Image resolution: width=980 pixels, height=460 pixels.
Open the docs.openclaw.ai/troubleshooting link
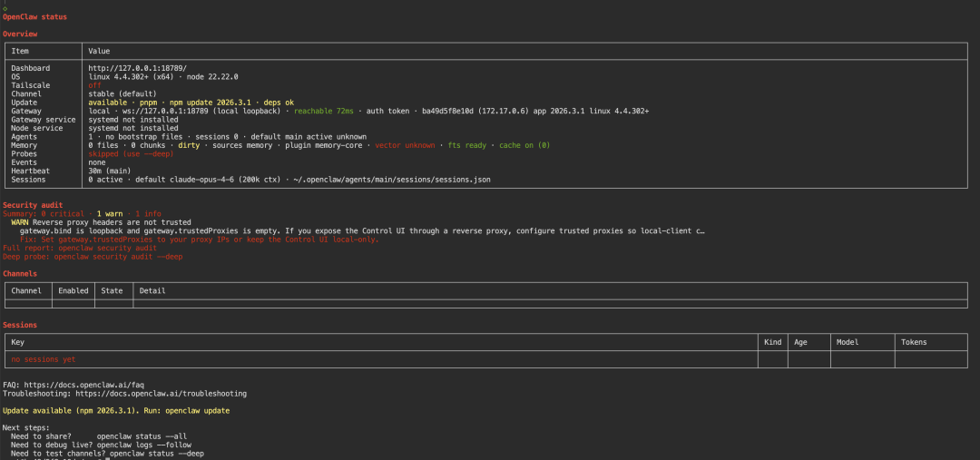coord(162,394)
